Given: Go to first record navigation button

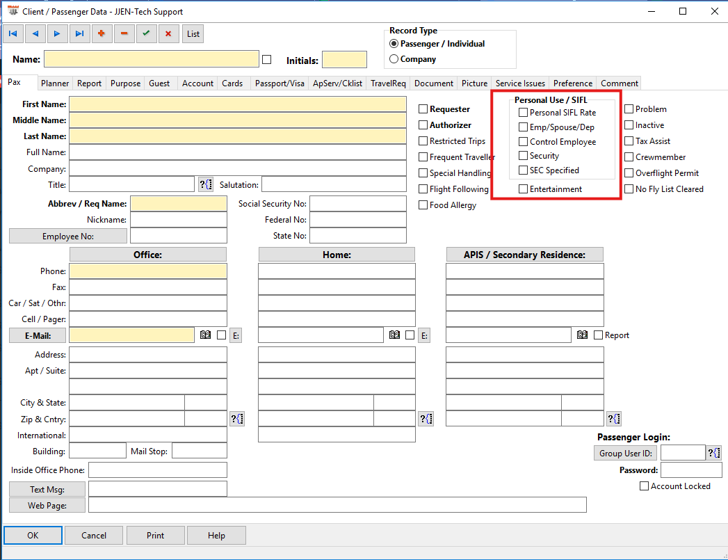Looking at the screenshot, I should [x=13, y=33].
